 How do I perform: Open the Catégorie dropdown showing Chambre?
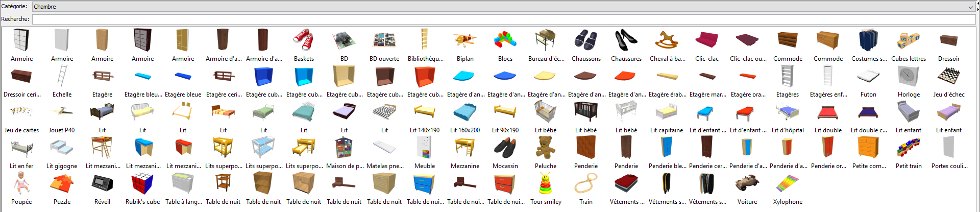tap(504, 7)
